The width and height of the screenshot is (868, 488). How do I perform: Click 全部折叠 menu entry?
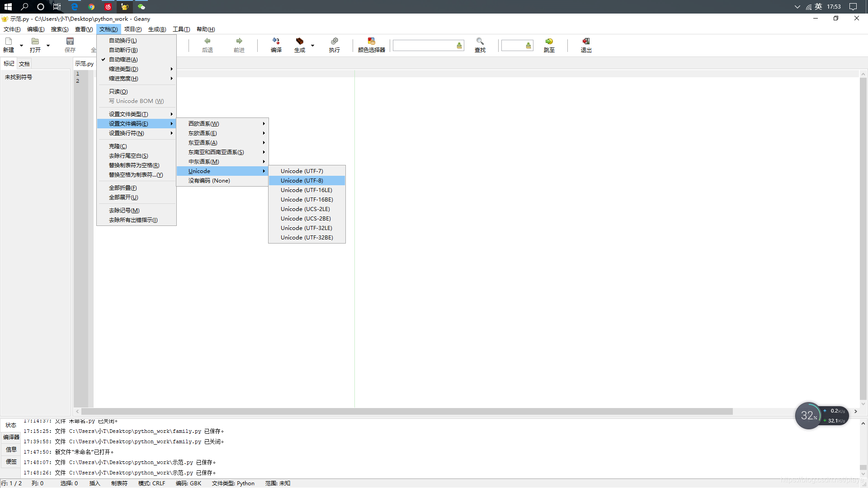(137, 188)
